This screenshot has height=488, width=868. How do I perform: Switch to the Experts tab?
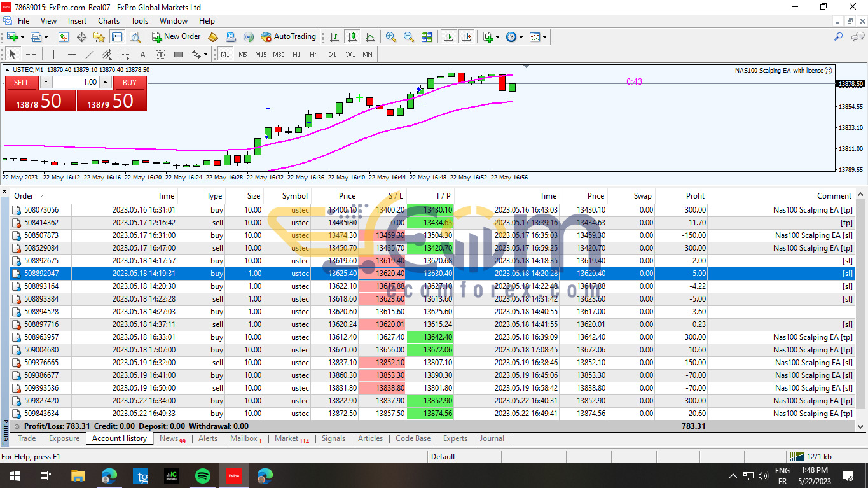455,438
